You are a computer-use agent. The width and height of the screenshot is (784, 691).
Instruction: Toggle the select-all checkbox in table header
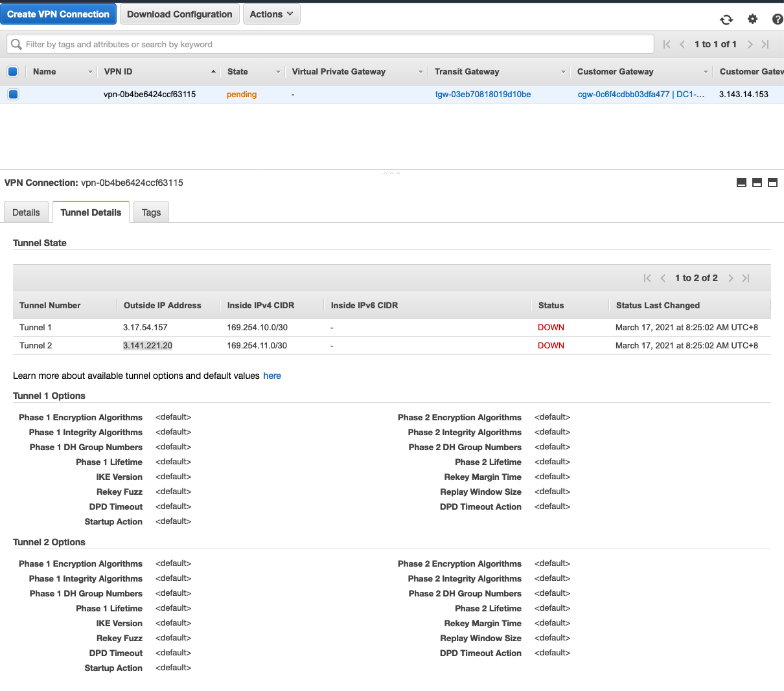(13, 71)
